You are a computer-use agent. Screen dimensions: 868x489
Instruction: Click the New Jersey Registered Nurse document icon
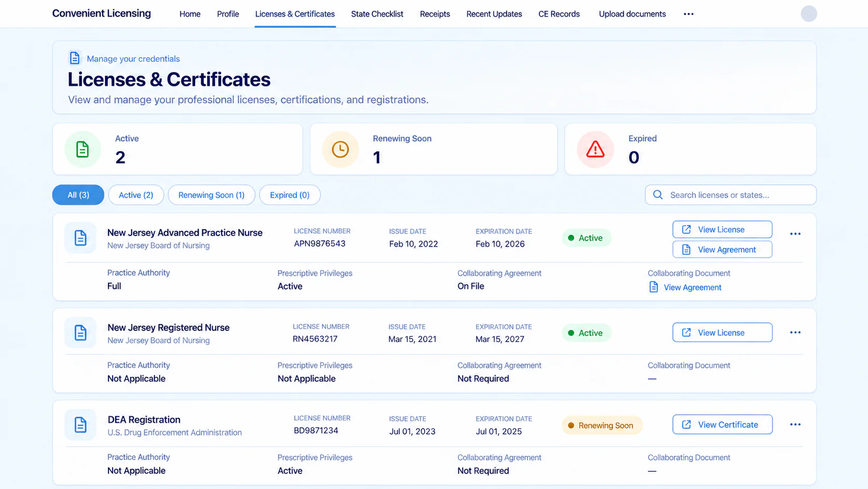click(x=80, y=333)
